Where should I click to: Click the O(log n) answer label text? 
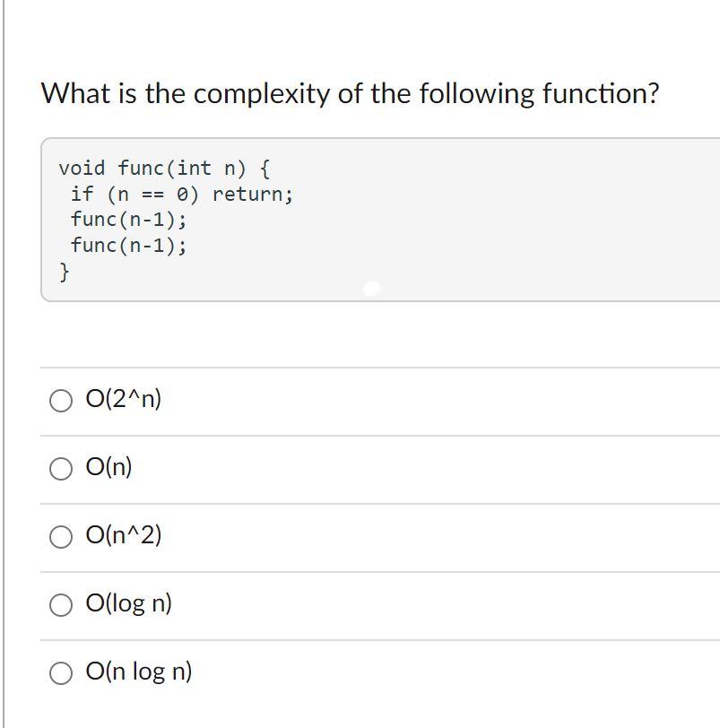point(128,603)
